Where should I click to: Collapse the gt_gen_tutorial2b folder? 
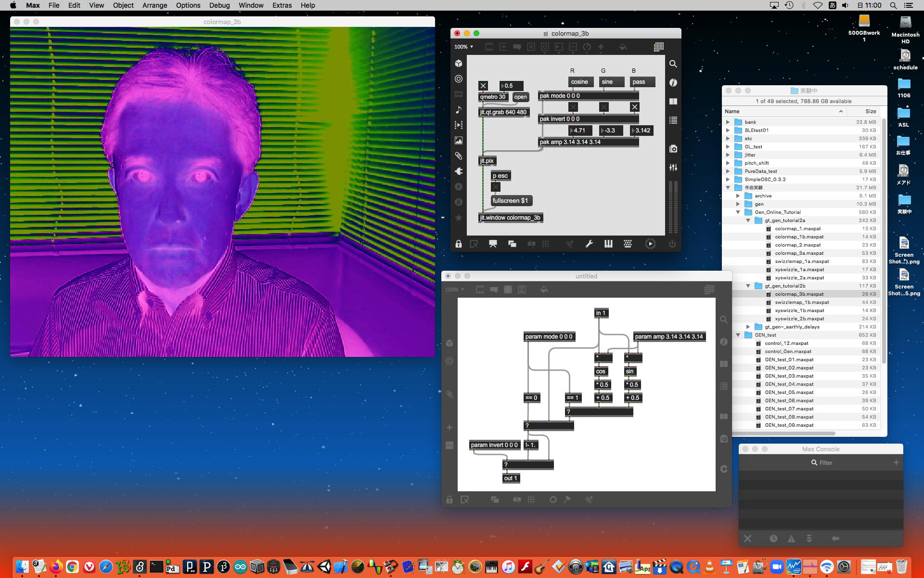point(748,286)
